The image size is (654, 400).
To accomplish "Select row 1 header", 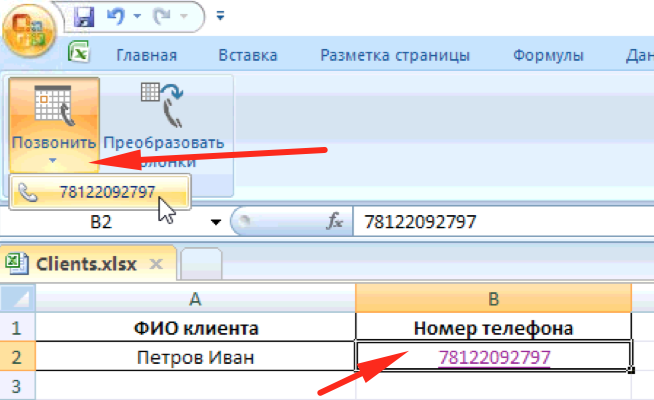I will 18,328.
